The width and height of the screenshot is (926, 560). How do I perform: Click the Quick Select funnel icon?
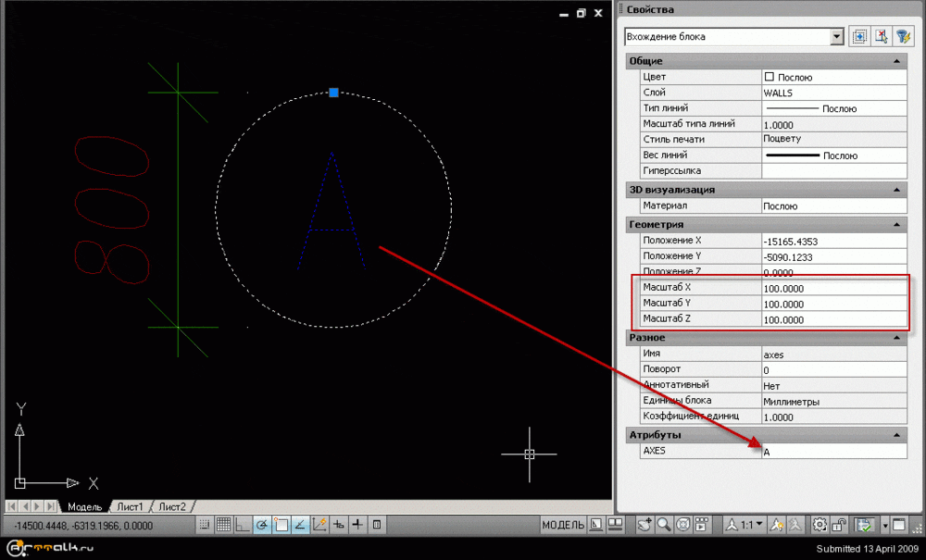[904, 36]
